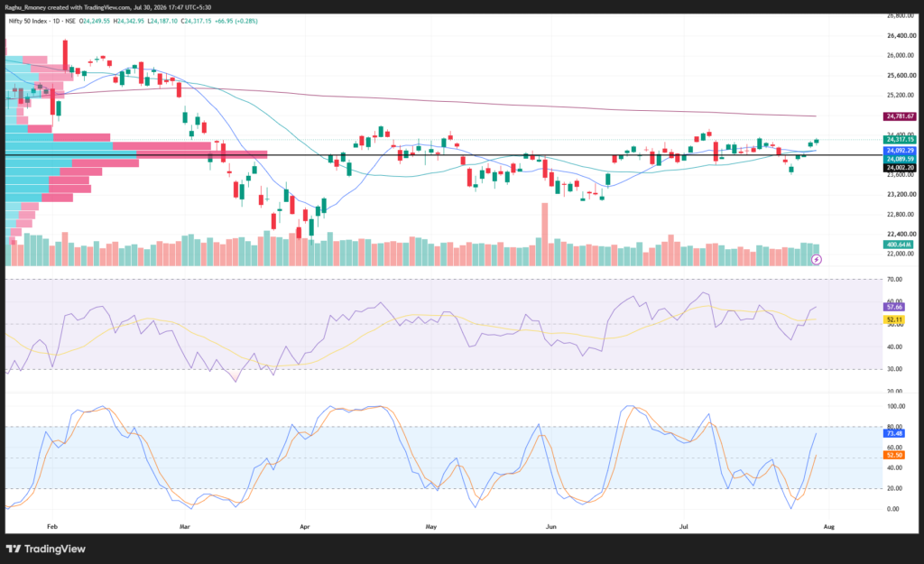Click the Aug label on time axis
This screenshot has width=924, height=564.
[828, 527]
